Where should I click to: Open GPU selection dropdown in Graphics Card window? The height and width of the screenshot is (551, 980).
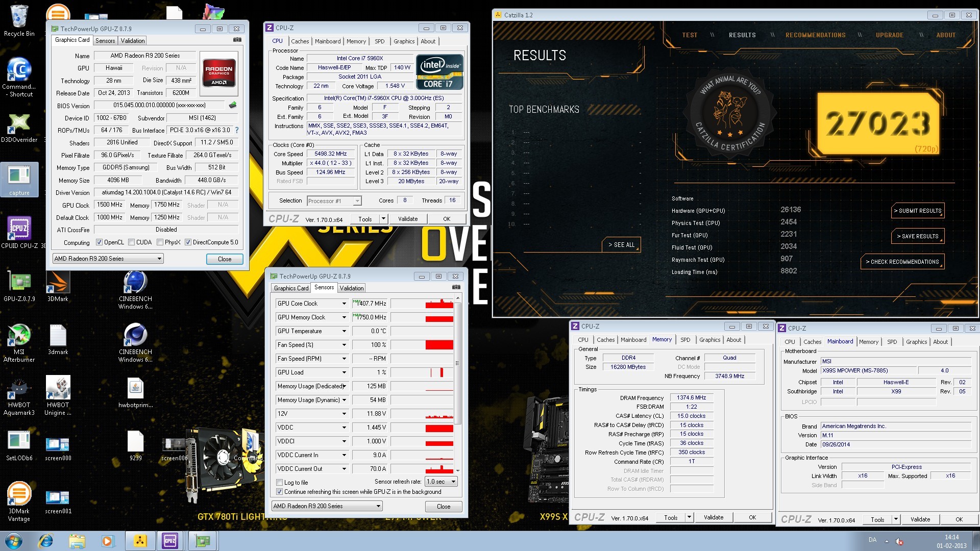tap(108, 259)
